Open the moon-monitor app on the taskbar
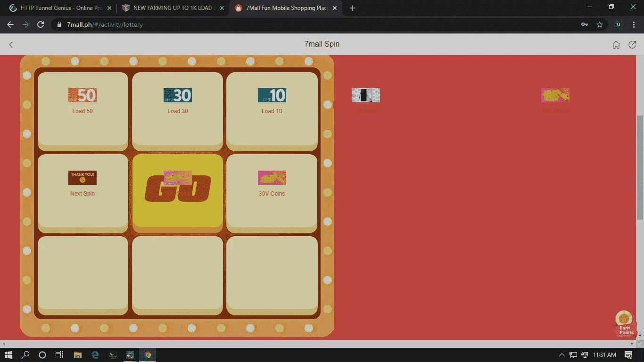 [x=113, y=355]
